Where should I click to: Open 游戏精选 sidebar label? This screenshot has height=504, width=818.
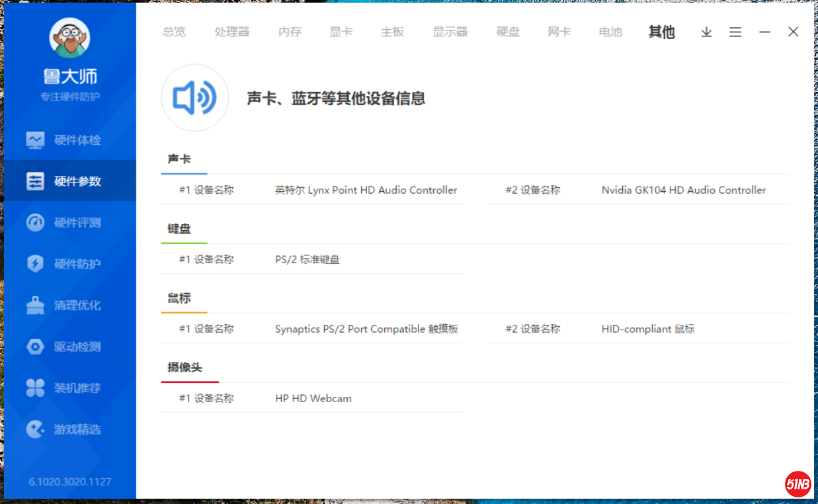(77, 429)
